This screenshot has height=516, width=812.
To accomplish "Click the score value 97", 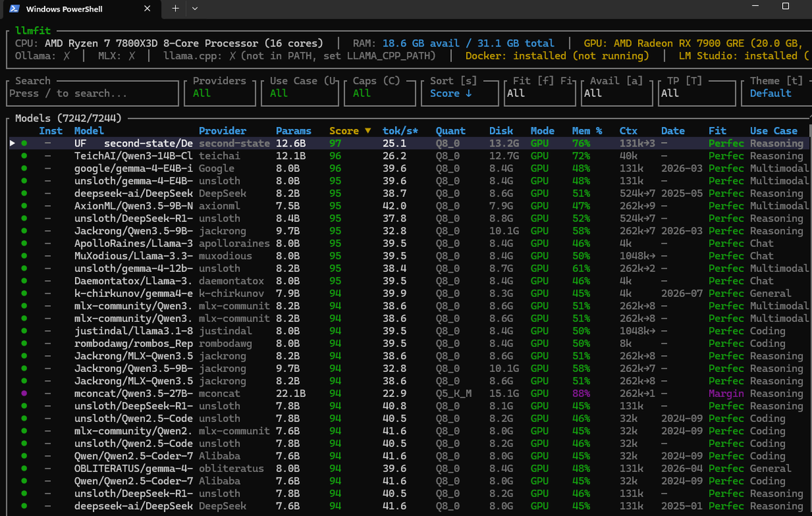I will (336, 143).
